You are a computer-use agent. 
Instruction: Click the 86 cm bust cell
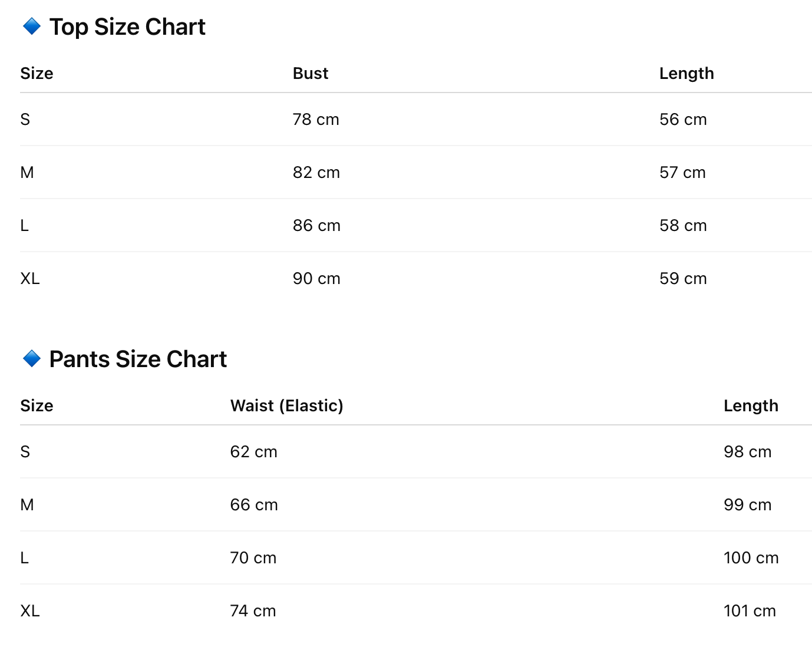pos(316,226)
